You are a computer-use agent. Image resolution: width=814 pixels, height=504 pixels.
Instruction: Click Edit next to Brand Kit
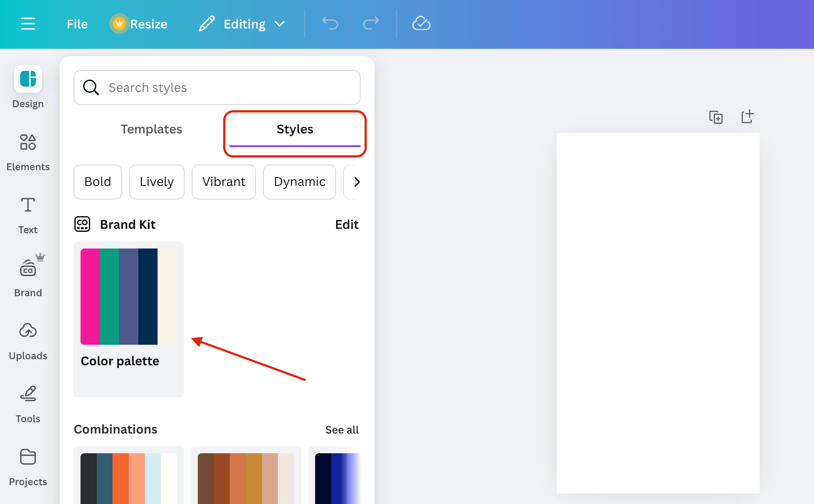coord(347,224)
